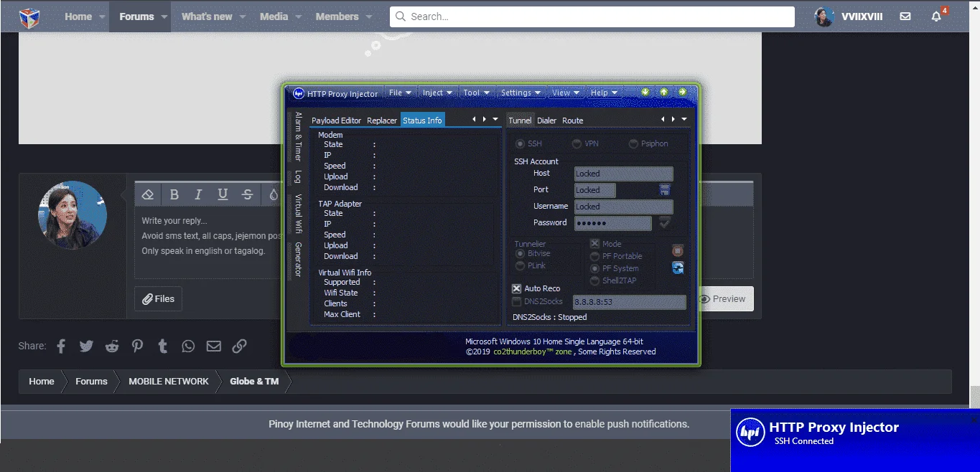Click green down-arrow button in Injector title bar
The width and height of the screenshot is (980, 472).
click(645, 92)
